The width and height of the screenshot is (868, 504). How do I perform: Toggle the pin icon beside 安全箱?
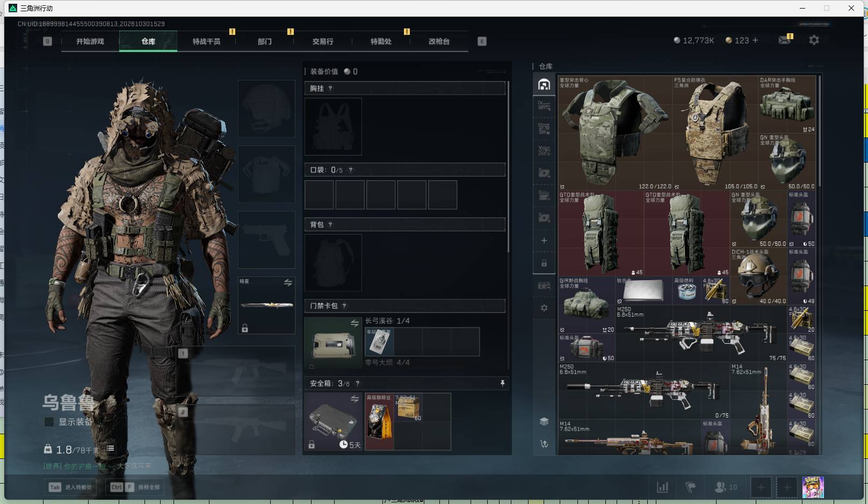503,383
